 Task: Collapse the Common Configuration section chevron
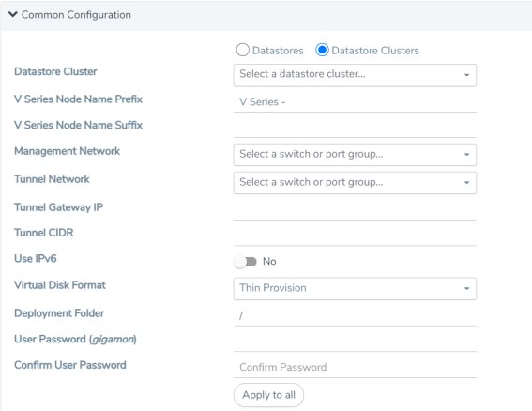click(x=12, y=14)
